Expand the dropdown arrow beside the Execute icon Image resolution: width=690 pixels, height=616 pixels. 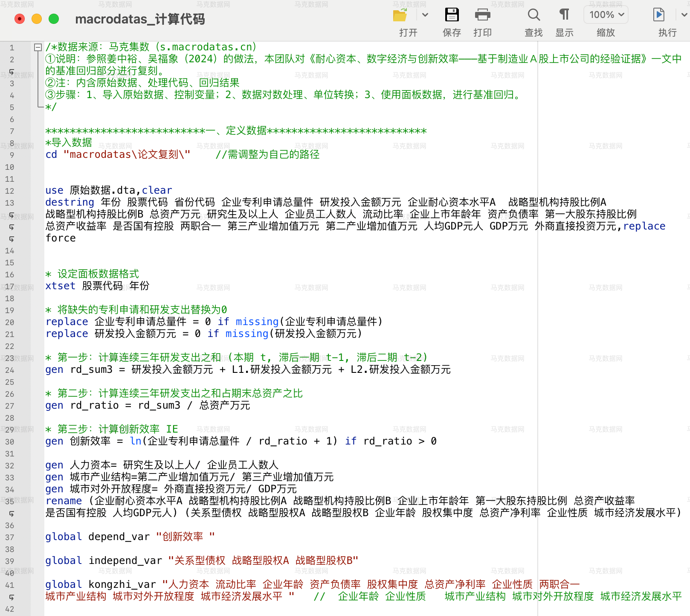pyautogui.click(x=684, y=15)
